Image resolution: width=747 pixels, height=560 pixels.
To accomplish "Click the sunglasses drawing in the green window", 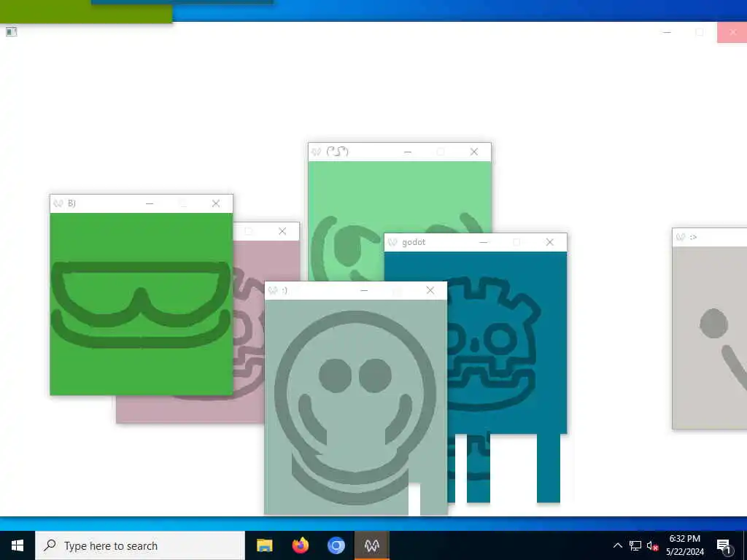I will 141,304.
